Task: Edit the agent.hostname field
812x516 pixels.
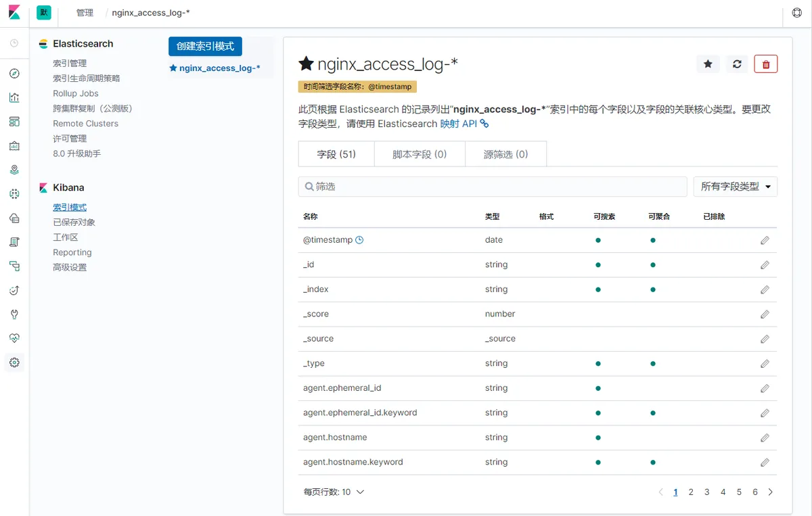Action: pos(765,438)
